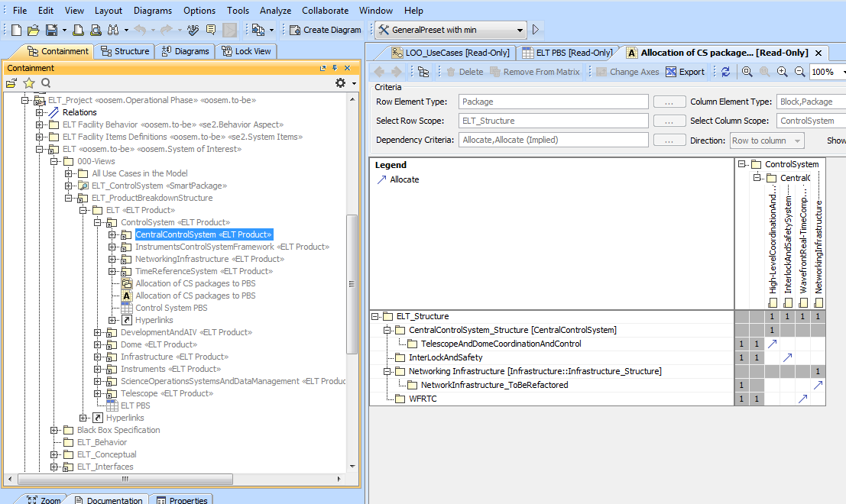Click the Export button
This screenshot has width=846, height=504.
click(685, 72)
